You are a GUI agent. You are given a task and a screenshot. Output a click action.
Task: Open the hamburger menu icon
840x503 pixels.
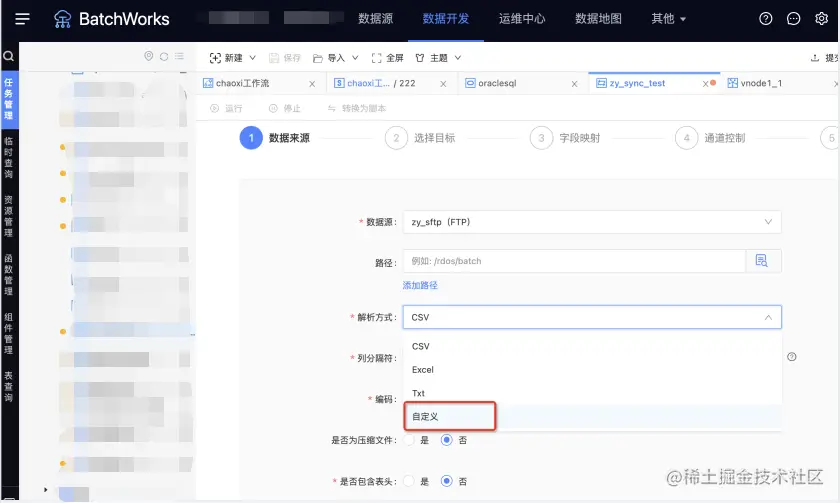pos(22,19)
